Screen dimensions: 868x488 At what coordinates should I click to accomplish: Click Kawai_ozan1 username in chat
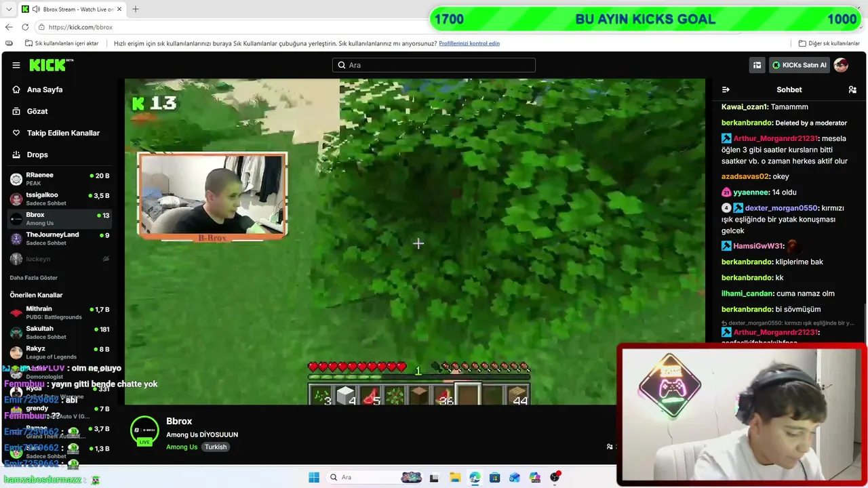pos(745,107)
